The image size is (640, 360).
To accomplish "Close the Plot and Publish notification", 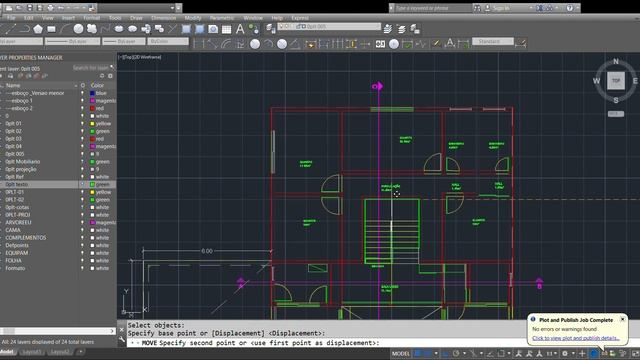I will (x=622, y=320).
